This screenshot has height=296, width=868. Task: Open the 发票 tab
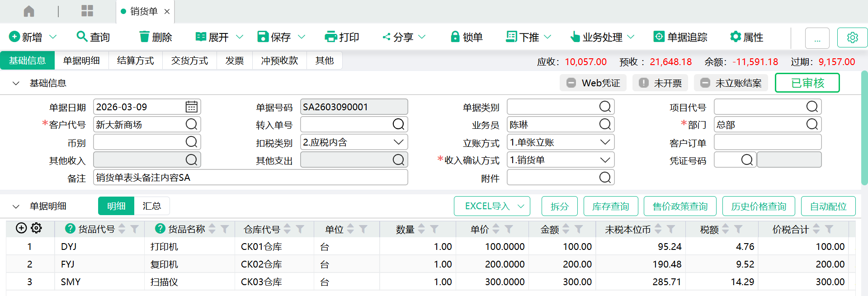[x=234, y=61]
